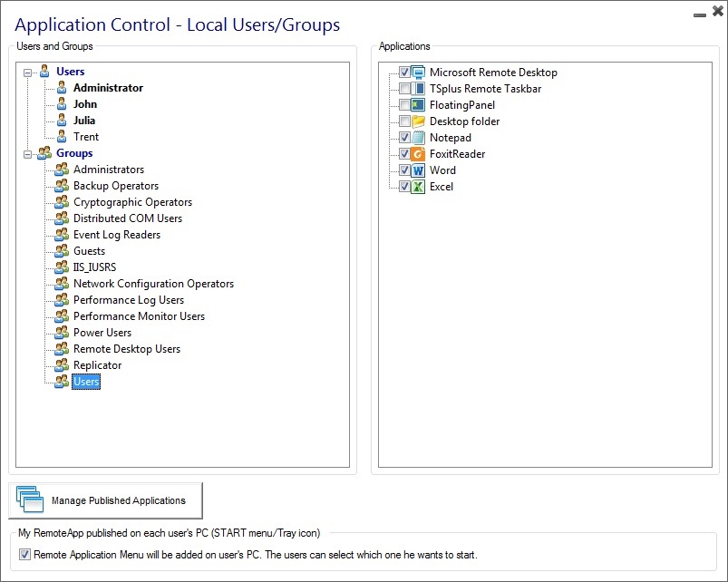Minimize the Application Control window

point(699,14)
